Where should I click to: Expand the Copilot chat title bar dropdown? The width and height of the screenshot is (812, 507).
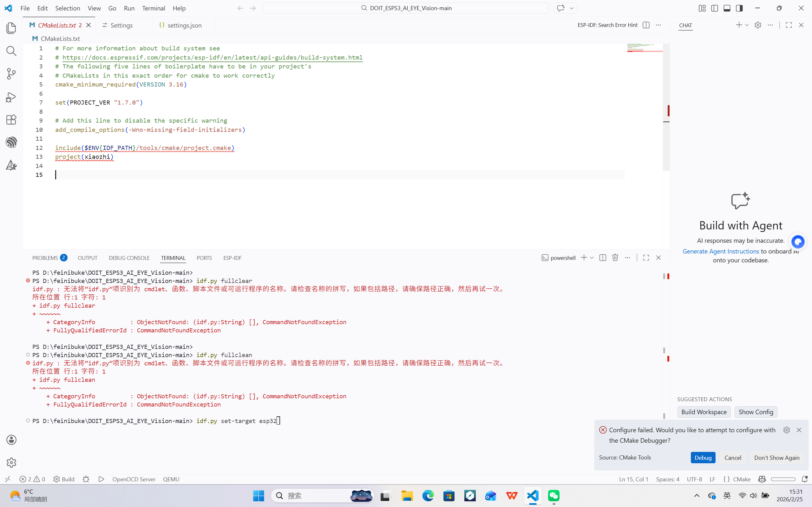click(x=572, y=8)
